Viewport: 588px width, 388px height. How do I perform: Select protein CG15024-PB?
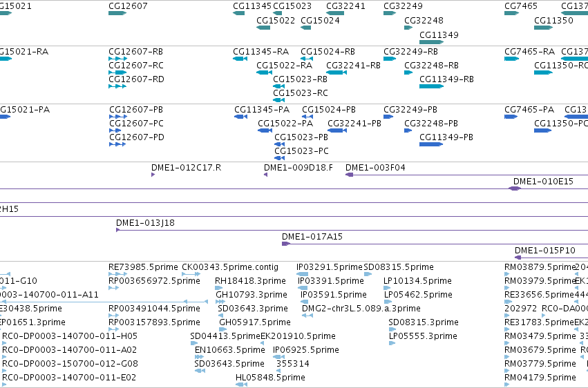point(329,109)
